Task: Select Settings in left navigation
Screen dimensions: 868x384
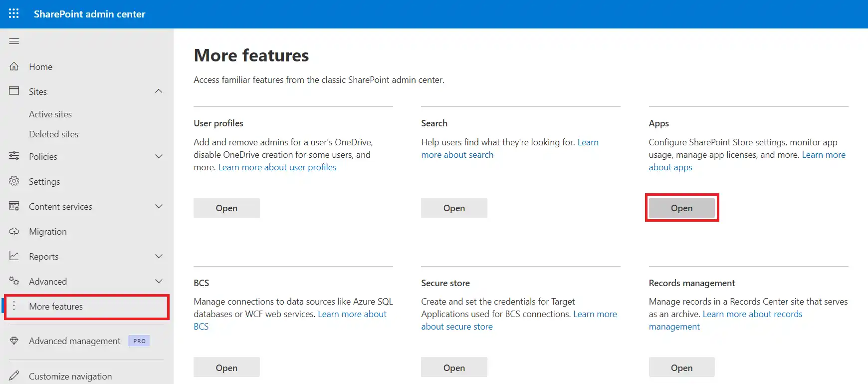Action: [44, 182]
